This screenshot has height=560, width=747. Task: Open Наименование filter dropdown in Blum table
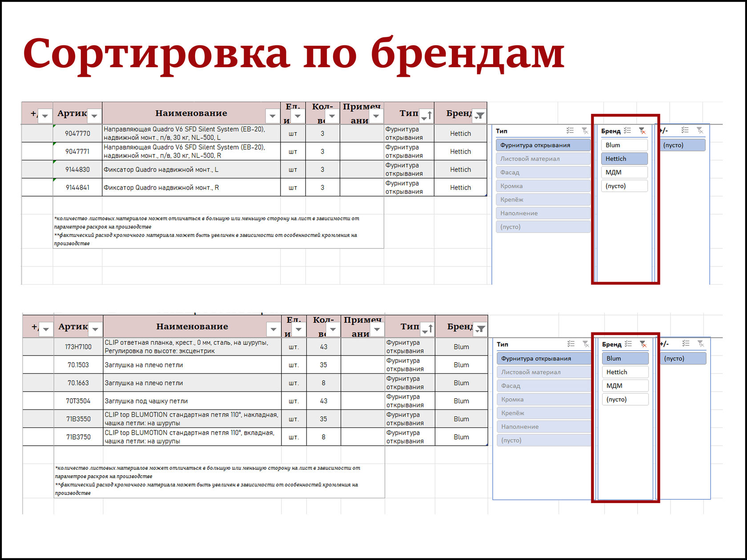(273, 329)
